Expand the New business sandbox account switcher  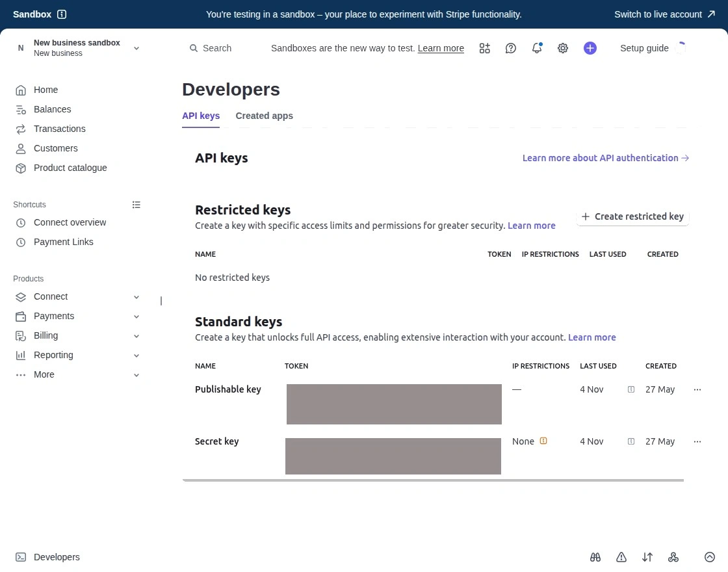click(x=136, y=48)
